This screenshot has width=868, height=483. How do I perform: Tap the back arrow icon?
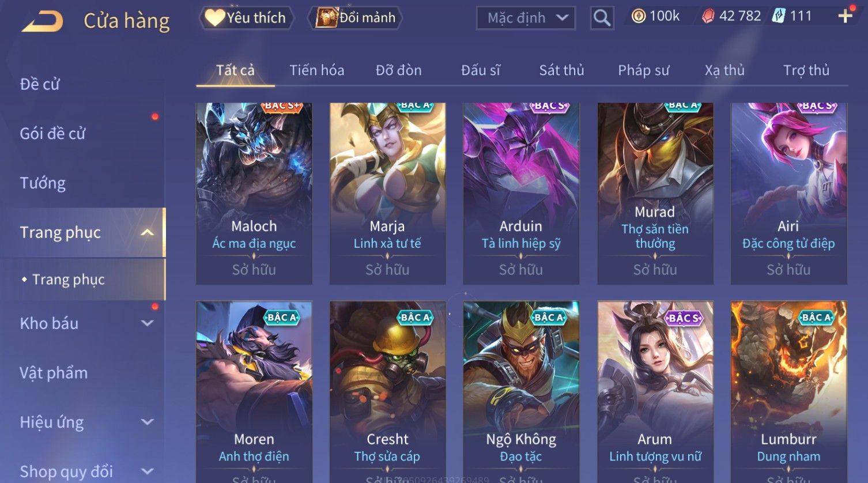[42, 22]
